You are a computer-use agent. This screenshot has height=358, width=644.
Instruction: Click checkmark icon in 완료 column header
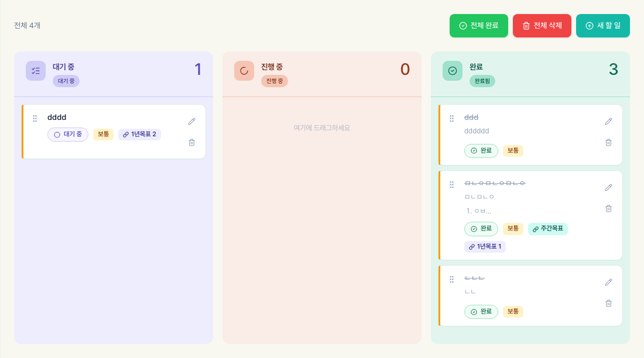pyautogui.click(x=453, y=71)
